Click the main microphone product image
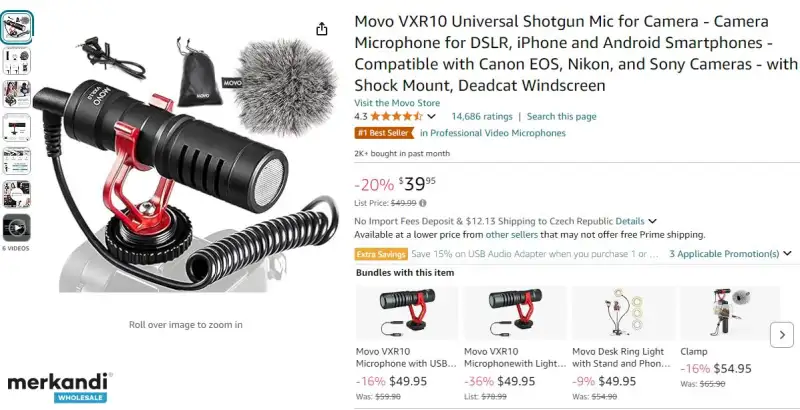Image resolution: width=800 pixels, height=410 pixels. pyautogui.click(x=185, y=164)
